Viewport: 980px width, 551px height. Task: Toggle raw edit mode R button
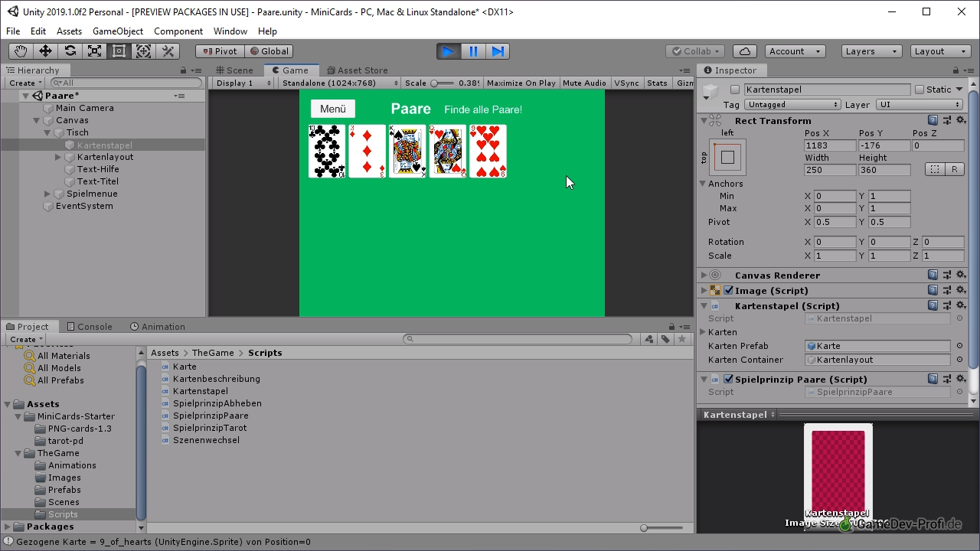tap(955, 169)
